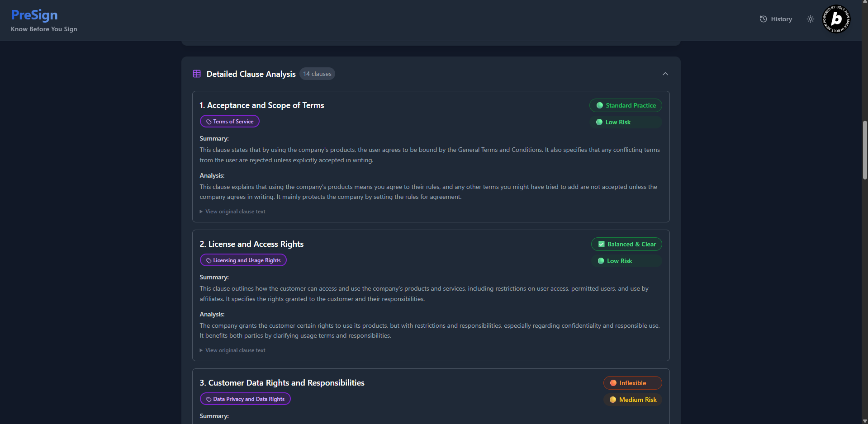868x424 pixels.
Task: Open the Bolt badge logo
Action: tap(836, 19)
